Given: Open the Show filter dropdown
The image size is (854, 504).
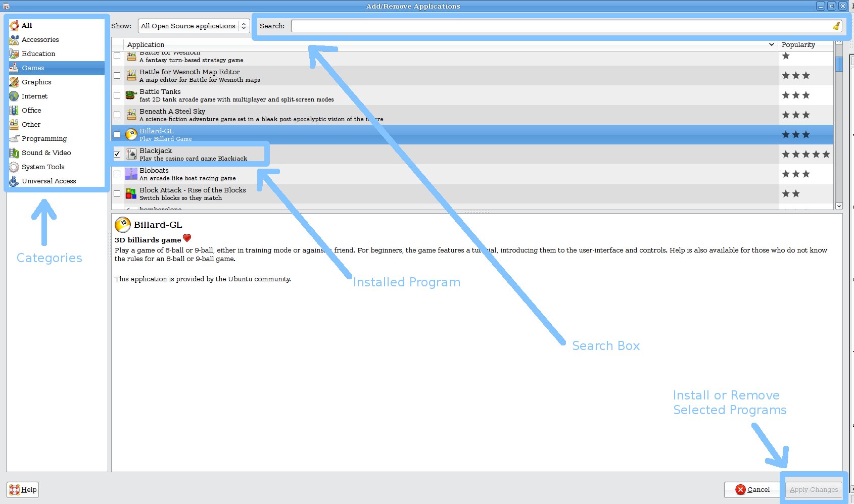Looking at the screenshot, I should click(194, 26).
